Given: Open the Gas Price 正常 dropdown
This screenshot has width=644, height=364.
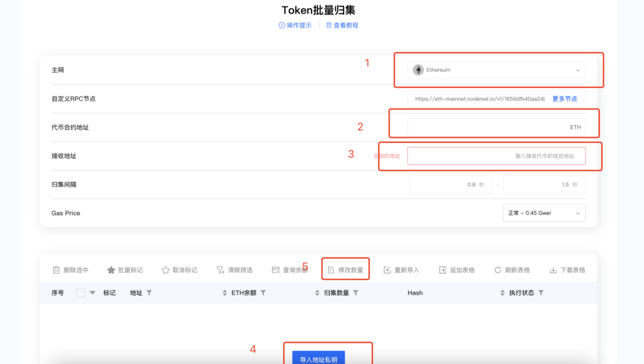Looking at the screenshot, I should (544, 213).
